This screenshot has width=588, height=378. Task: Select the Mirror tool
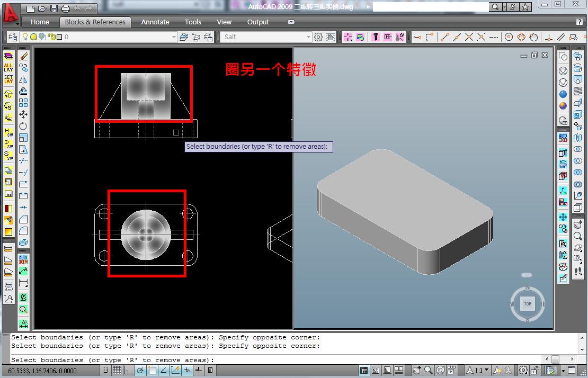(x=23, y=79)
